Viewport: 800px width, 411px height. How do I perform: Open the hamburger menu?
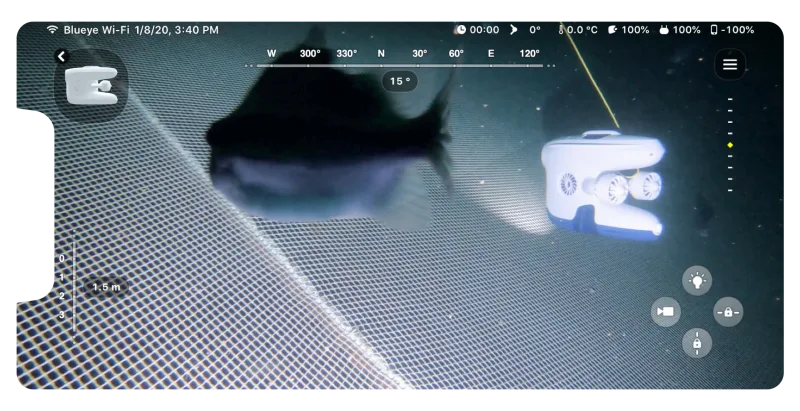730,65
